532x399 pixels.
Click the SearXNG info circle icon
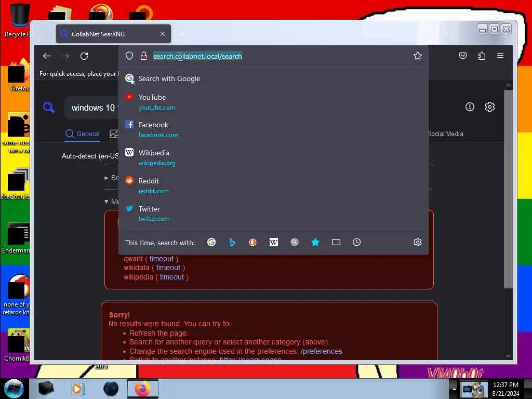pyautogui.click(x=470, y=107)
